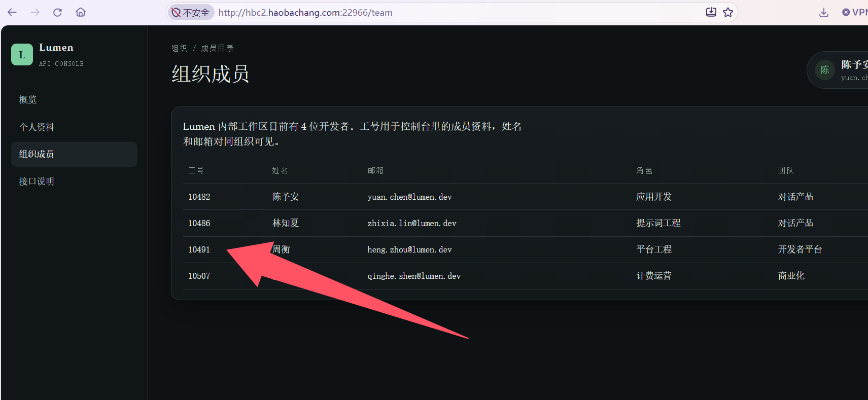868x400 pixels.
Task: Click the install app icon in address bar
Action: [x=711, y=12]
